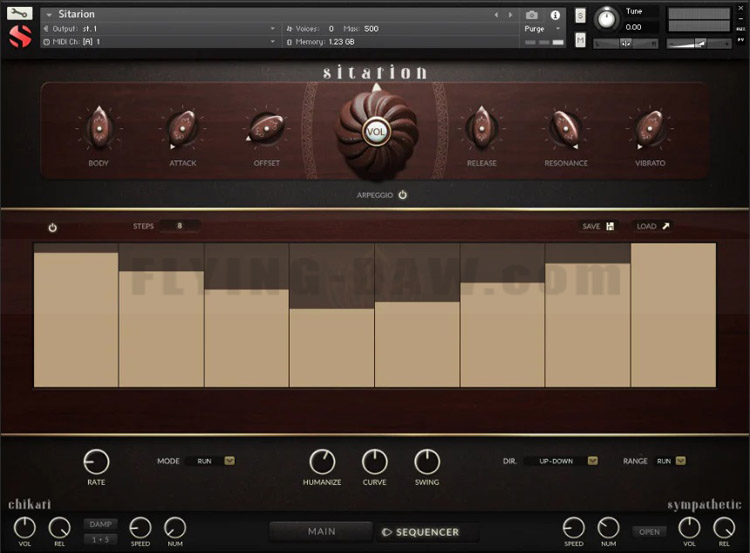Click the RELEASE knob
The image size is (750, 553).
coord(482,128)
